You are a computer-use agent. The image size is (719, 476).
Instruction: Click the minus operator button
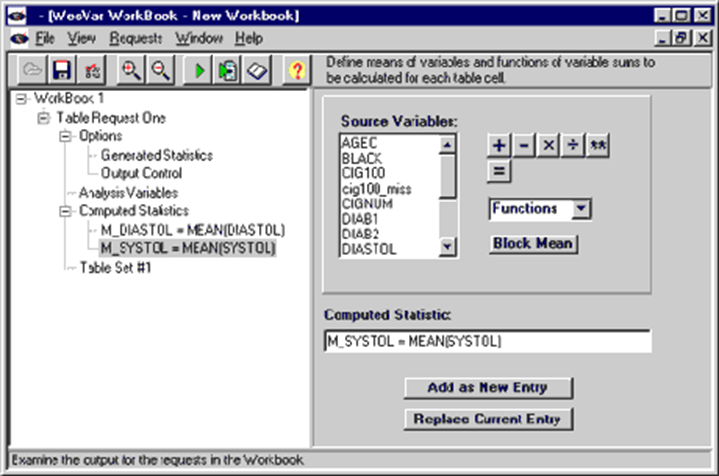point(524,145)
